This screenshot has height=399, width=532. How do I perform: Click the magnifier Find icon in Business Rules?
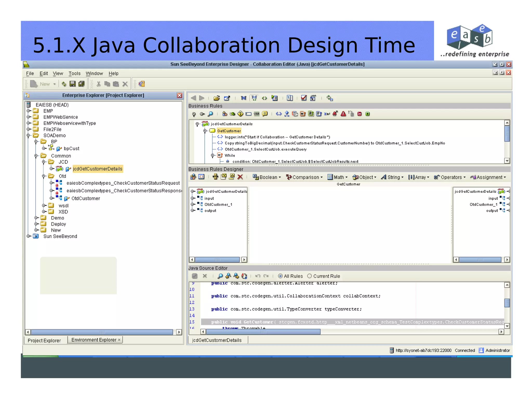coord(210,114)
